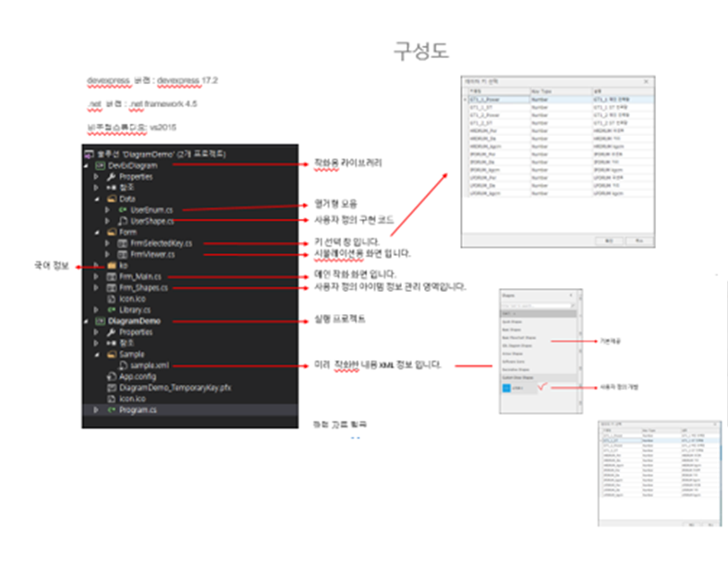Screen dimensions: 728x580
Task: Close the large key selection dialog
Action: point(647,81)
